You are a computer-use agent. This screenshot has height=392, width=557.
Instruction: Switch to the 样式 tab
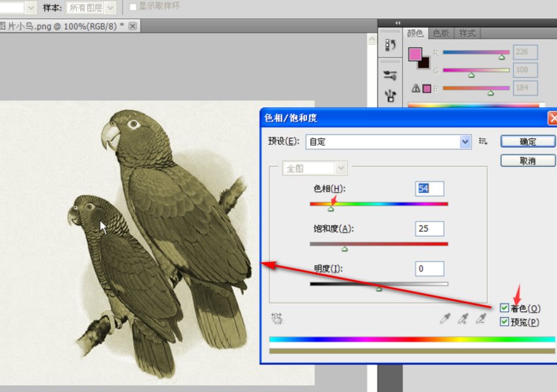467,33
